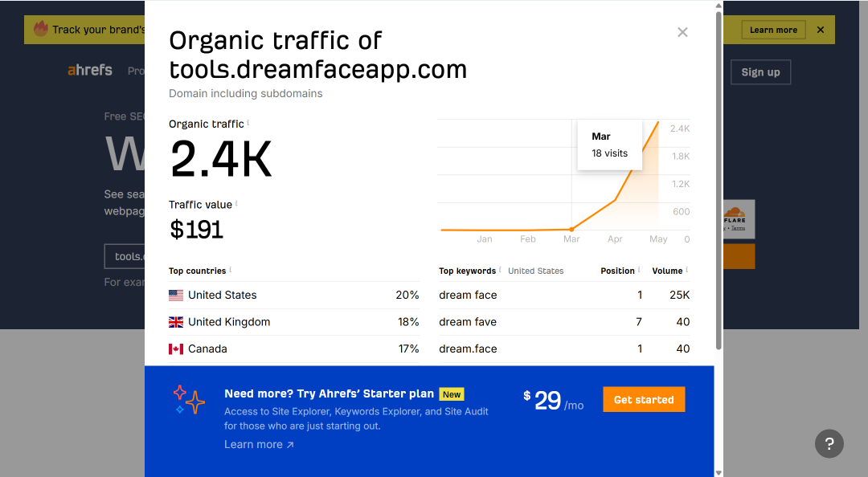Click the Top countries info icon
The image size is (868, 477).
pos(231,270)
